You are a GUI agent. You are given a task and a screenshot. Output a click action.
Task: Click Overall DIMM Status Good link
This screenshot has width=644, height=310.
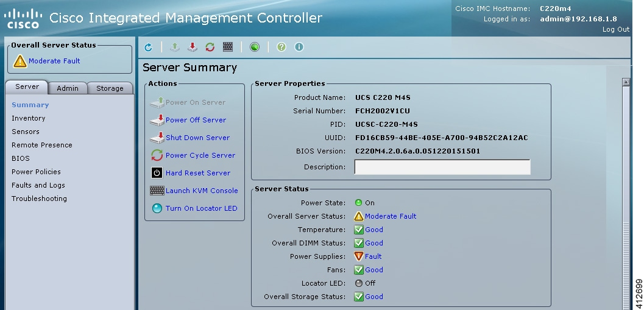(x=373, y=243)
